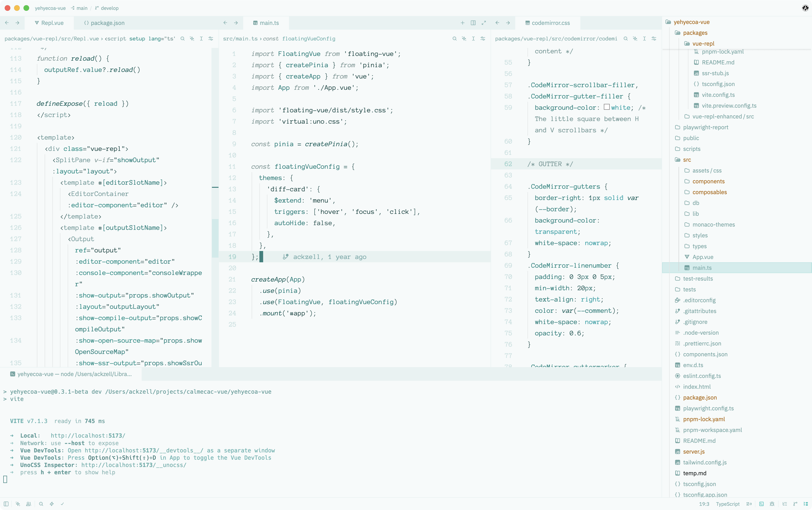
Task: Open the debugger bug icon in status bar
Action: pyautogui.click(x=772, y=504)
